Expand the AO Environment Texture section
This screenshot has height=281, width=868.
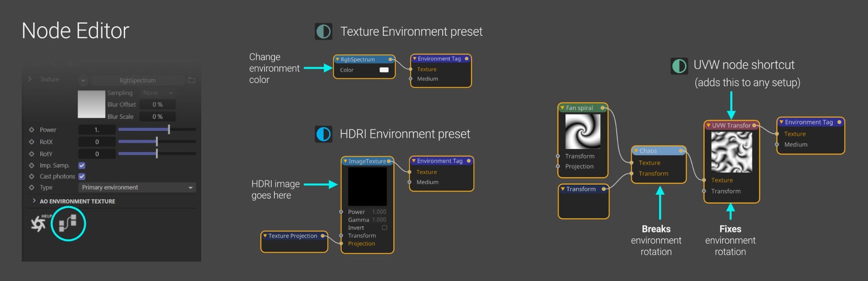[77, 201]
